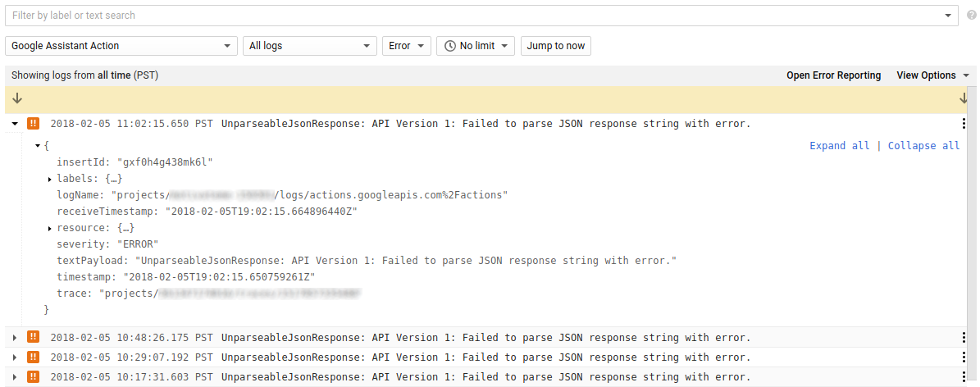Open the All logs dropdown
Viewport: 980px width, 387px height.
[308, 46]
